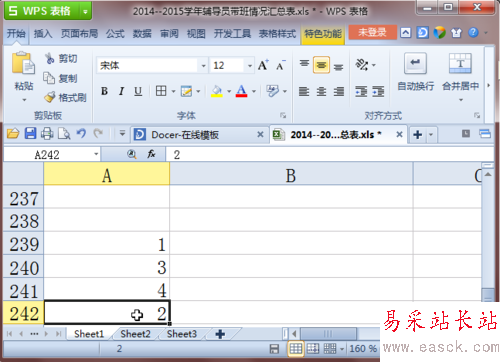Screen dimensions: 500x362
Task: Open the 视图 (View) tab
Action: (x=196, y=33)
